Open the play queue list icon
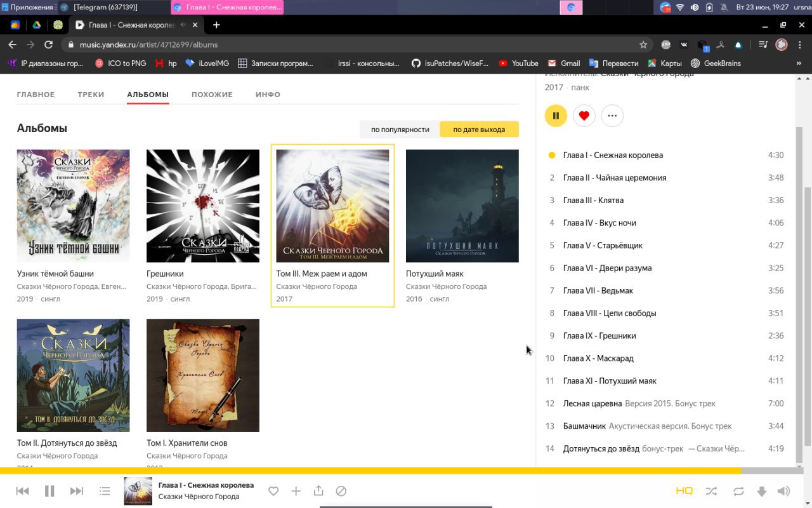The width and height of the screenshot is (812, 508). 105,491
